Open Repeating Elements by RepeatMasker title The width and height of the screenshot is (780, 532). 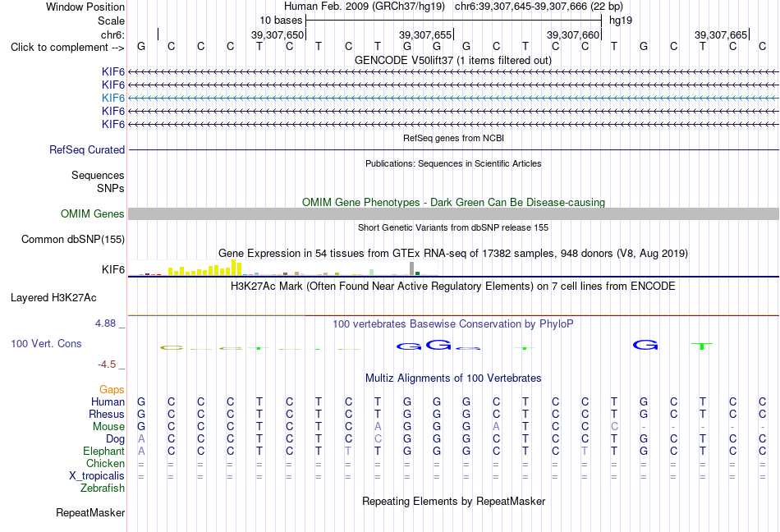[x=453, y=501]
